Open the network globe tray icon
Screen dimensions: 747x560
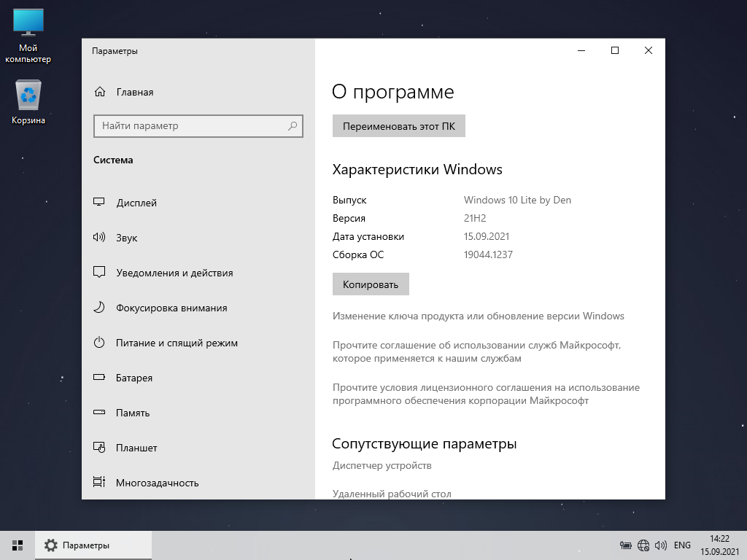[643, 545]
